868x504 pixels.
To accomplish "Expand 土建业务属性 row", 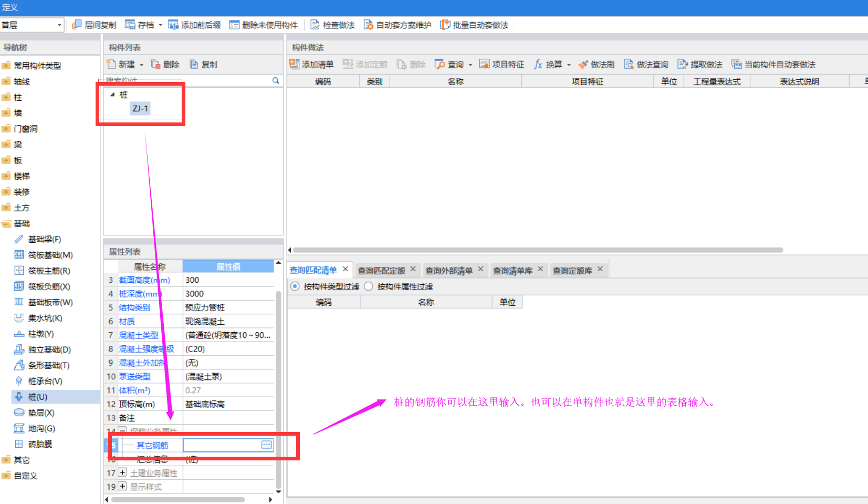I will click(x=122, y=472).
